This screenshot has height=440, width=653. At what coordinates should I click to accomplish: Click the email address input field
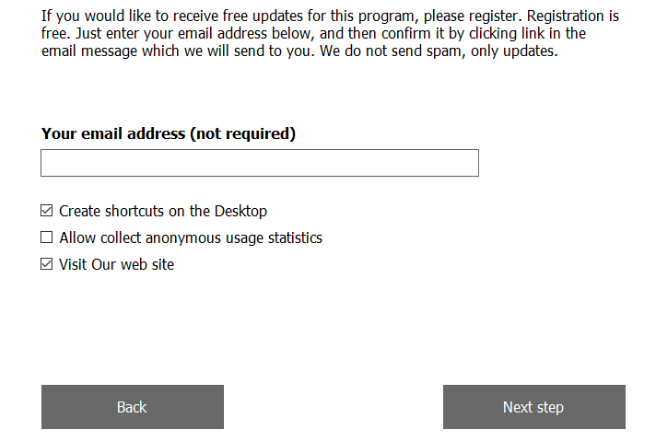coord(259,163)
